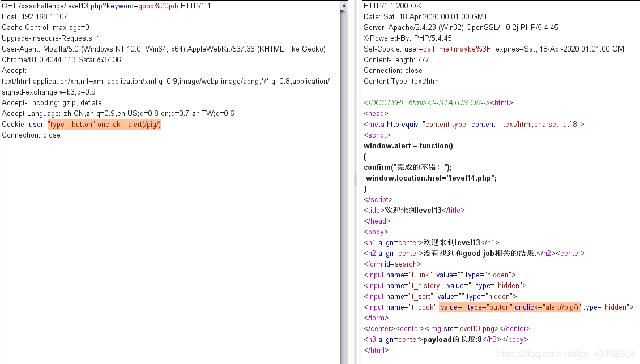The image size is (640, 364).
Task: Click the opening <script> tag line
Action: [377, 135]
